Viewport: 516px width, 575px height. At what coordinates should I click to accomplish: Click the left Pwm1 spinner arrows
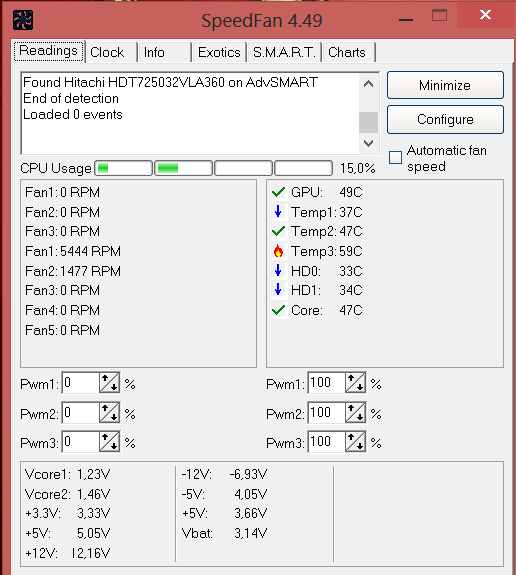pos(109,383)
